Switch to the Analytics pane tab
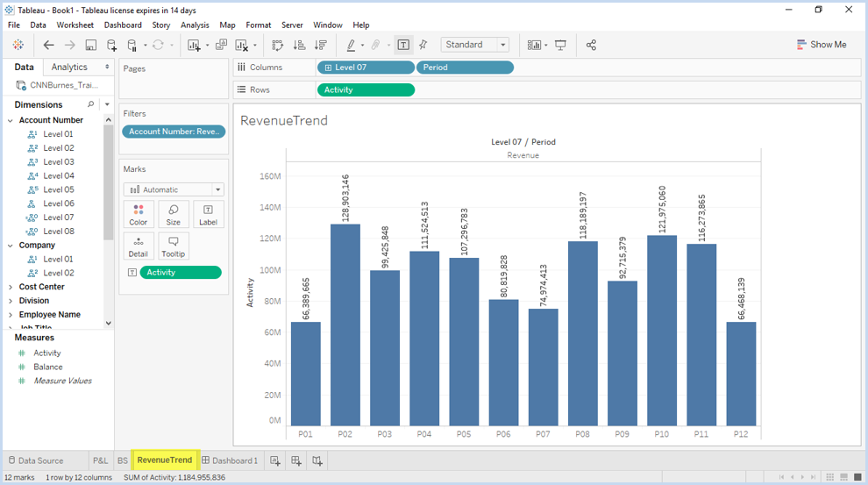Screen dimensions: 868x485 pyautogui.click(x=69, y=67)
